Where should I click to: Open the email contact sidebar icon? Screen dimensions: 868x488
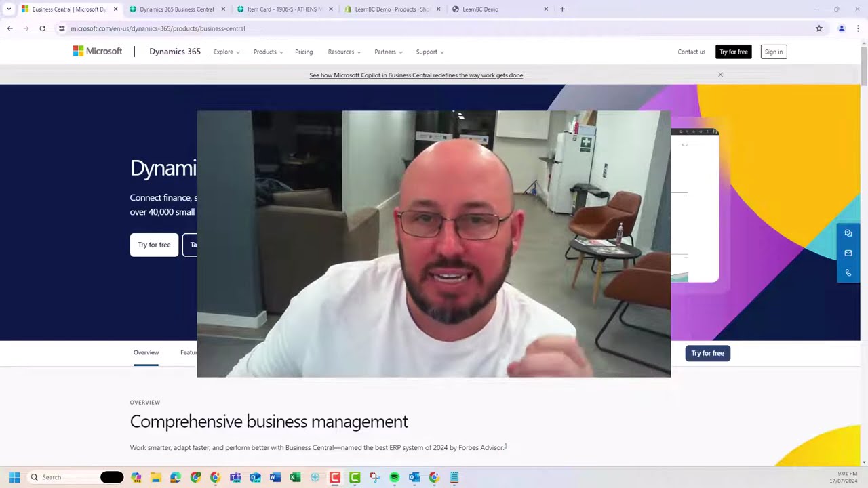(x=848, y=253)
